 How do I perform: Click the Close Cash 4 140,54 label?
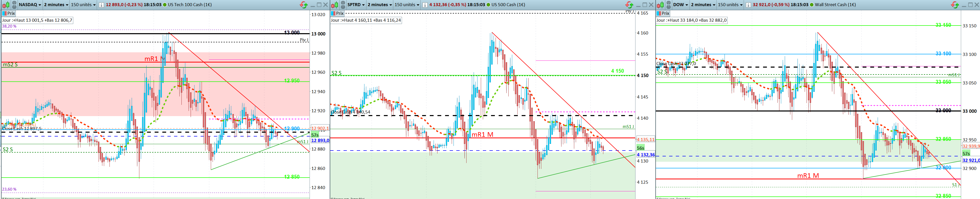350,112
